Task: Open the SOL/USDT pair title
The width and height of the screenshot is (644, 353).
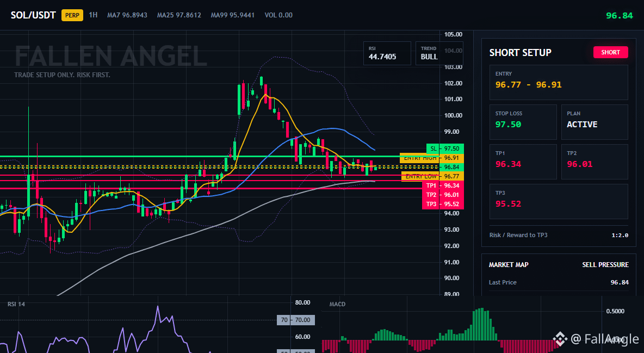Action: coord(33,15)
